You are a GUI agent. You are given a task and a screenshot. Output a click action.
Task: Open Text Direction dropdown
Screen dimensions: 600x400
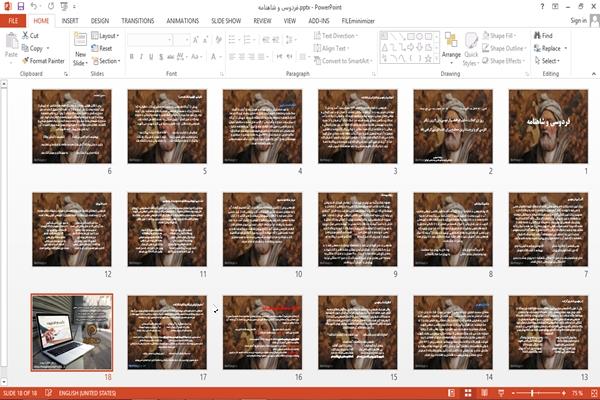[x=336, y=36]
